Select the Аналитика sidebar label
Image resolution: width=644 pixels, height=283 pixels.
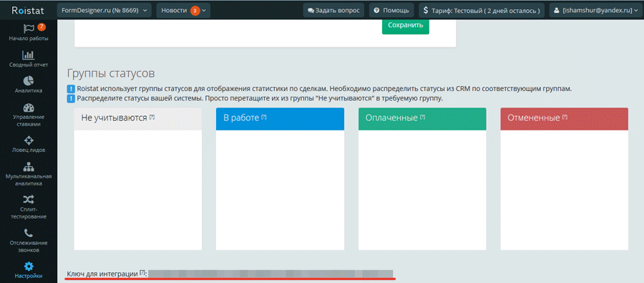[29, 91]
